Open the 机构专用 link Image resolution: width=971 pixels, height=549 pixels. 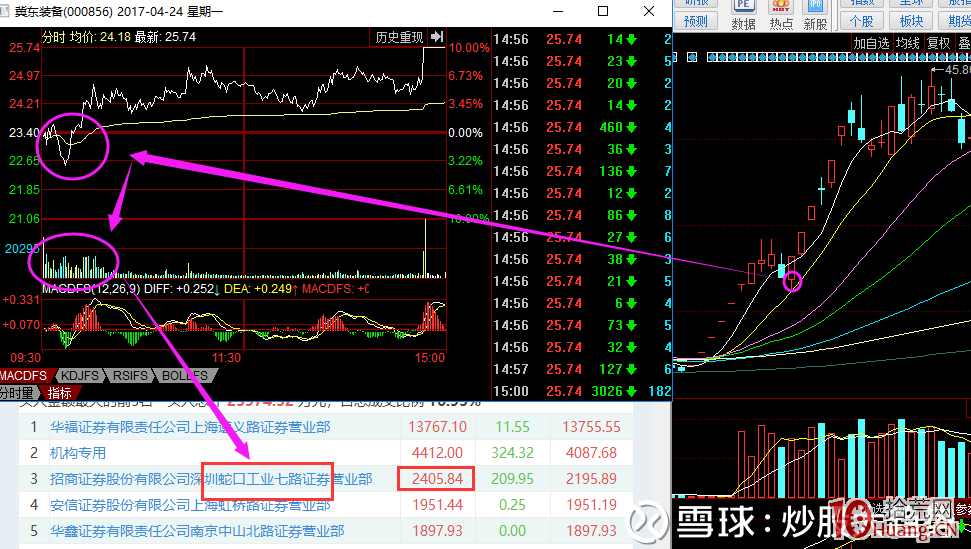coord(78,453)
